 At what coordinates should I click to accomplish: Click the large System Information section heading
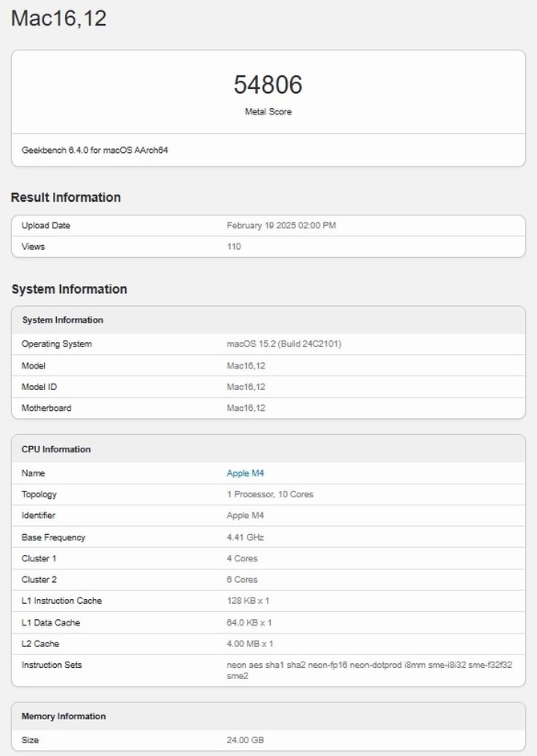(x=69, y=289)
